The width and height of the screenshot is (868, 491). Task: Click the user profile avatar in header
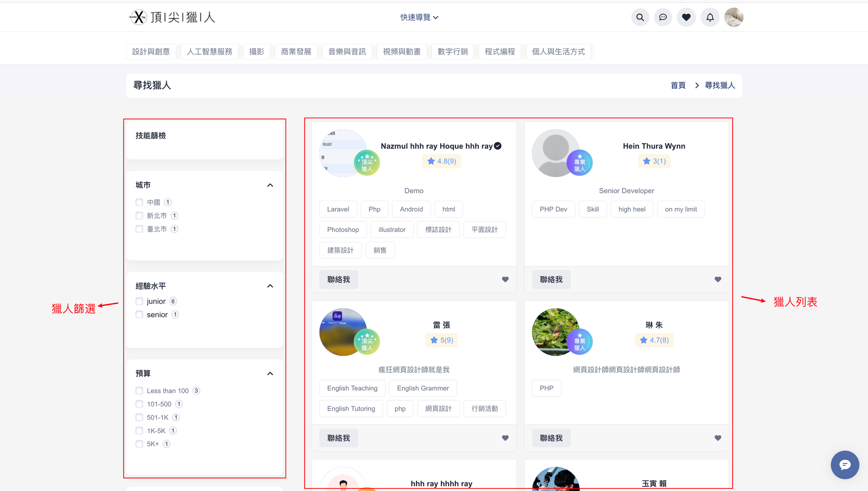coord(733,17)
